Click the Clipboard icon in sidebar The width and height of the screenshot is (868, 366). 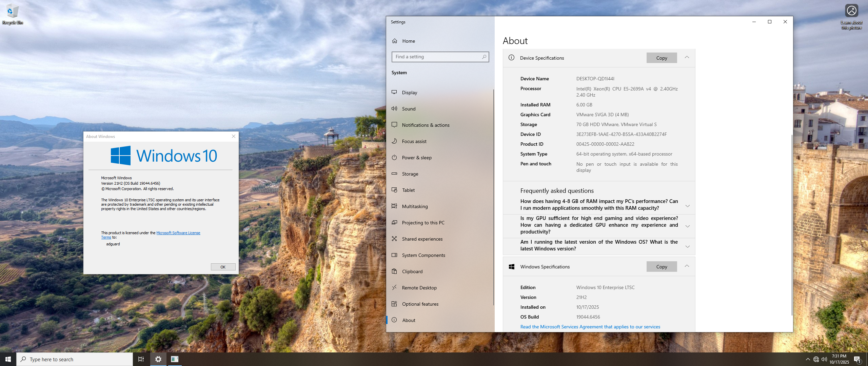(394, 271)
